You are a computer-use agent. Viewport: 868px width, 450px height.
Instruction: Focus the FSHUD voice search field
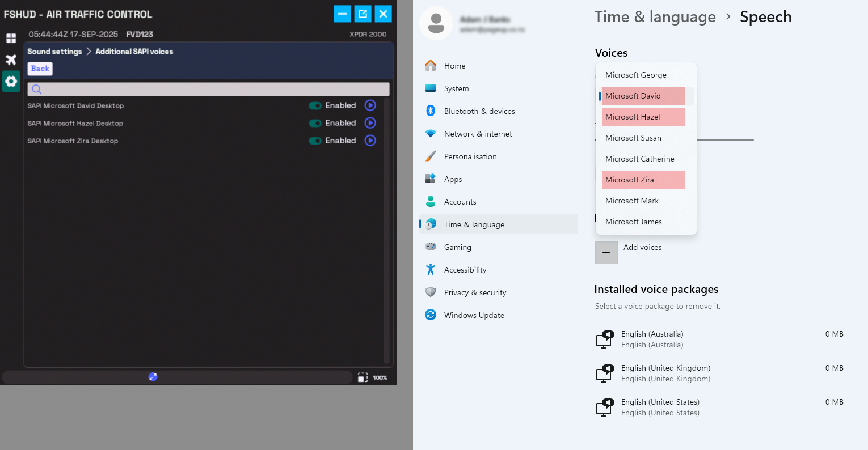pos(209,89)
